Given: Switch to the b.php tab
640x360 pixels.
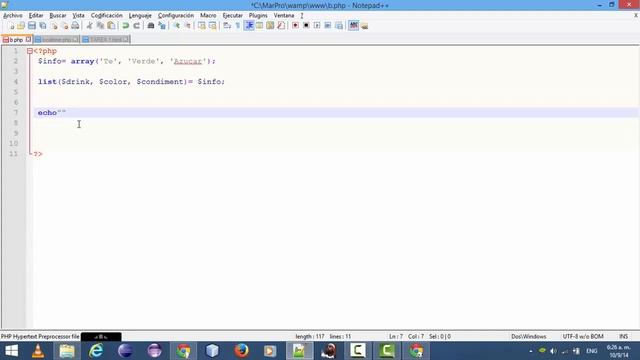Looking at the screenshot, I should click(16, 40).
